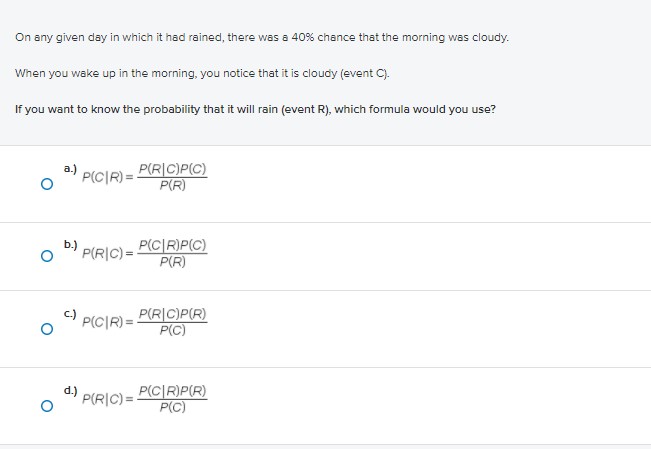The height and width of the screenshot is (449, 651).
Task: Click the "(event C)" text
Action: pyautogui.click(x=365, y=74)
